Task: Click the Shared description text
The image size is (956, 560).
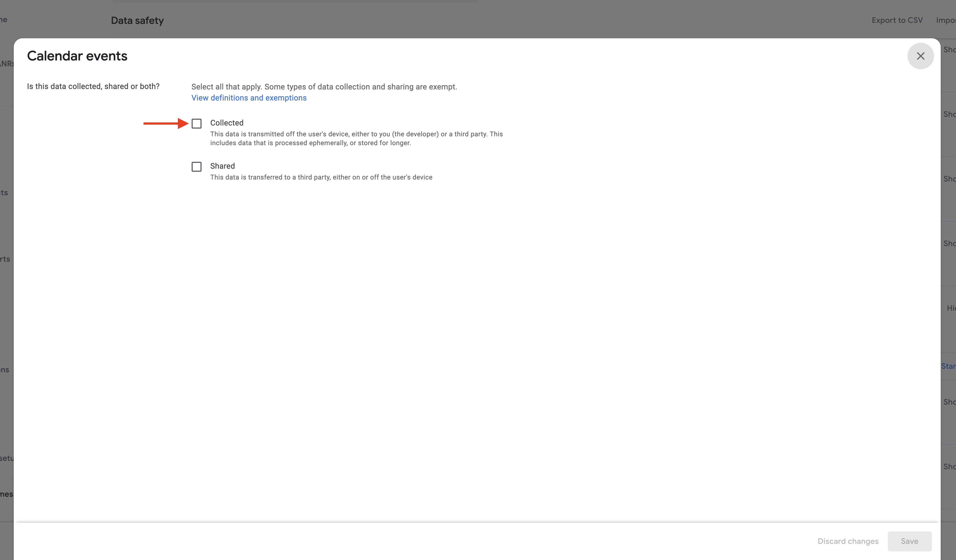Action: click(321, 177)
